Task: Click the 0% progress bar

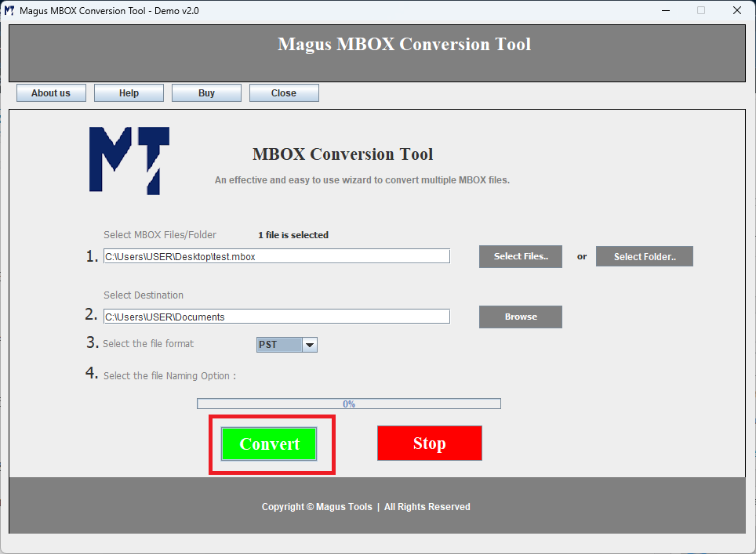Action: point(349,404)
